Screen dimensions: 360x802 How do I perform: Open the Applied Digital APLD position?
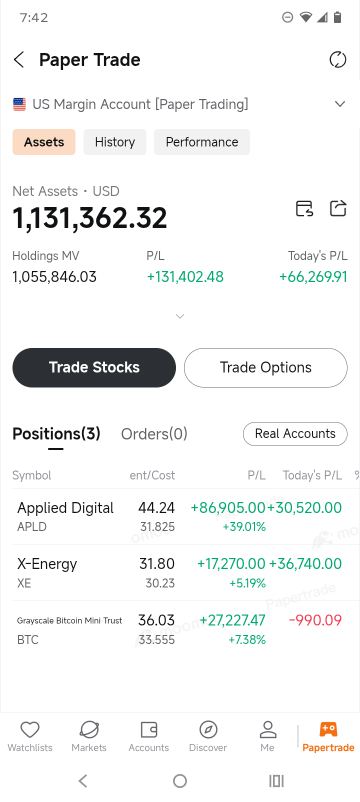coord(180,517)
